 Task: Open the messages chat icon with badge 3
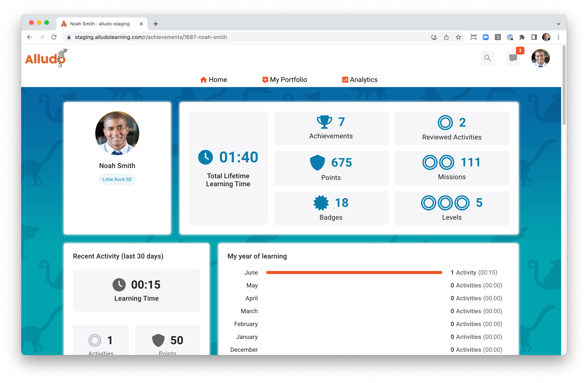pos(513,58)
